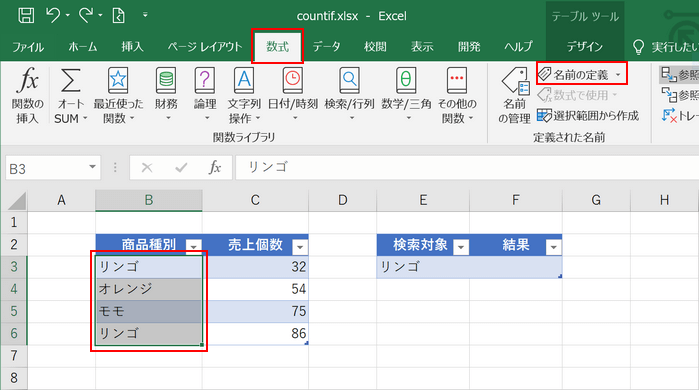
Task: Open the Customize Quick Access Toolbar arrow
Action: (145, 15)
